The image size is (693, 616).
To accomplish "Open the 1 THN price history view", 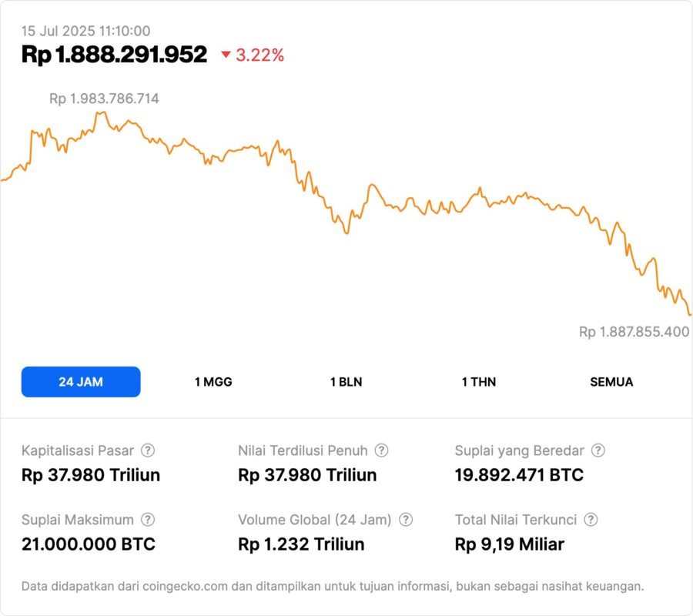I will coord(478,381).
